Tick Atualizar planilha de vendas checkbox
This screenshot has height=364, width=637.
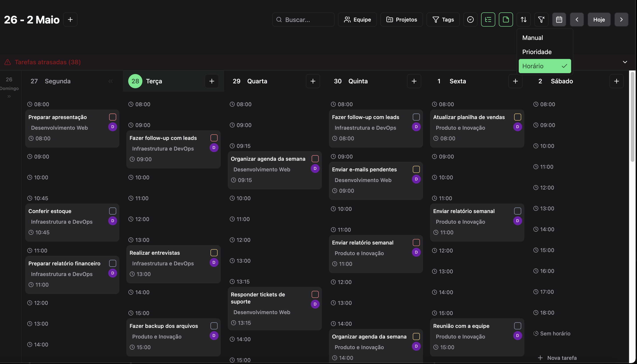[517, 117]
